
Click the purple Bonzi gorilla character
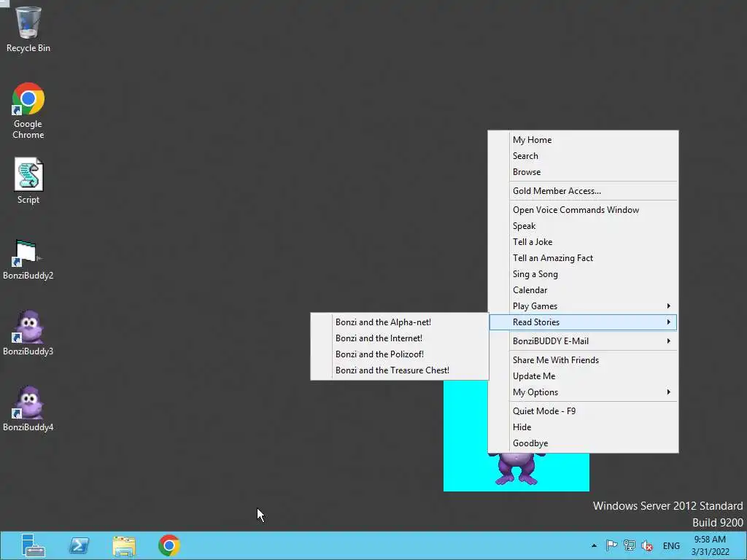[516, 469]
